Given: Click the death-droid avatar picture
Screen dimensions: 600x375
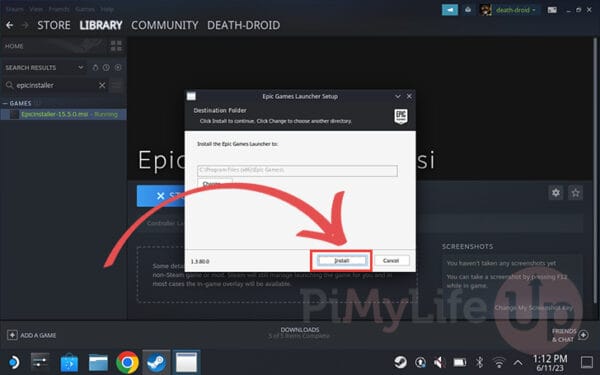Looking at the screenshot, I should (x=486, y=10).
